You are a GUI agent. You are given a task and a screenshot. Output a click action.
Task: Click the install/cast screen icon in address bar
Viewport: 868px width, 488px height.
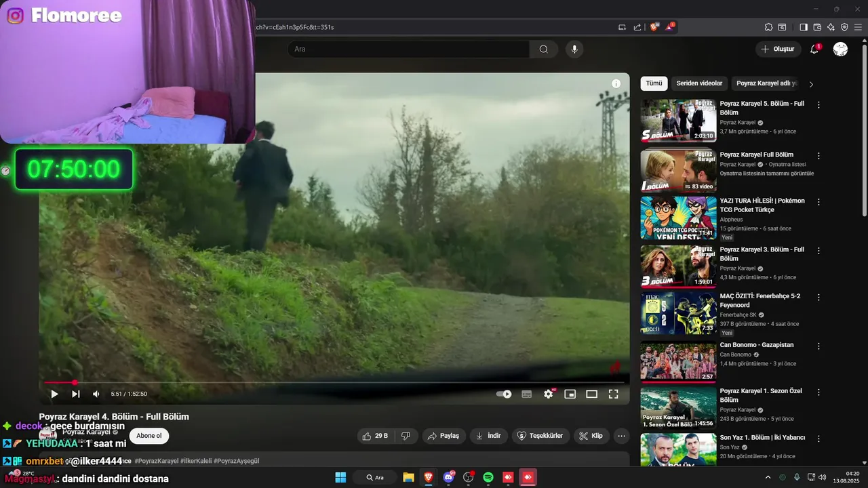pyautogui.click(x=622, y=27)
